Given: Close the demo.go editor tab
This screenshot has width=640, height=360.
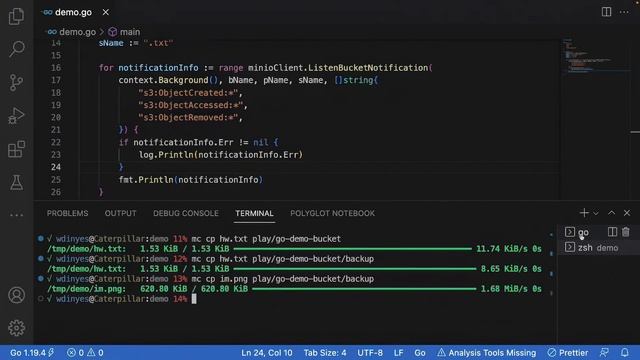Looking at the screenshot, I should click(106, 12).
